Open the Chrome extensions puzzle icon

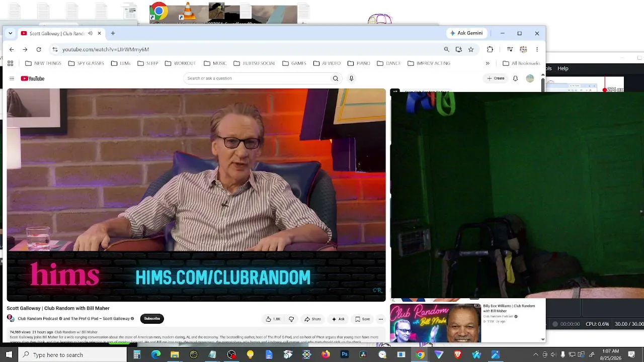click(x=490, y=49)
